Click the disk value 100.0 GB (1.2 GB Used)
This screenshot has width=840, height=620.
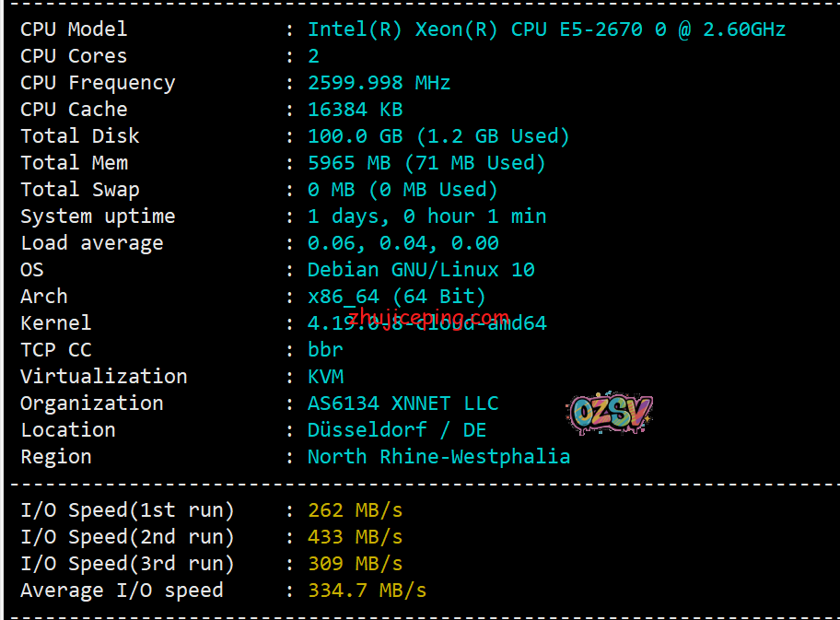[438, 136]
